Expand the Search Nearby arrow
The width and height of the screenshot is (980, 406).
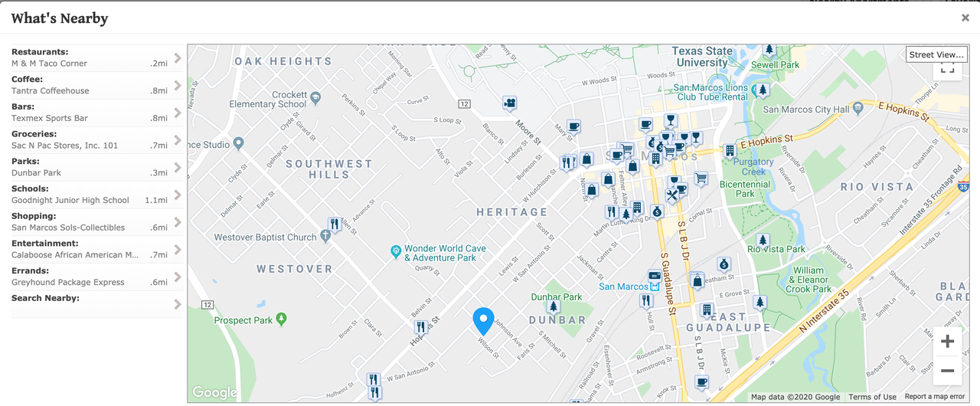coord(178,304)
